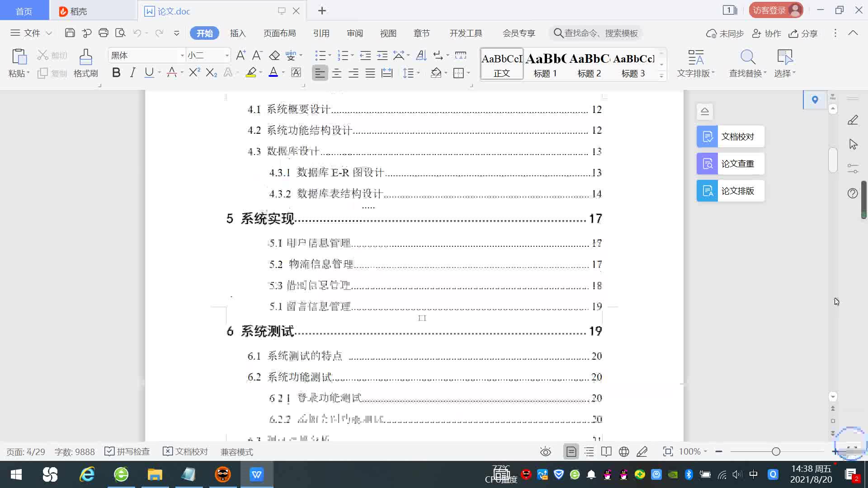868x488 pixels.
Task: Open the 文档校对 side panel tool
Action: click(731, 136)
